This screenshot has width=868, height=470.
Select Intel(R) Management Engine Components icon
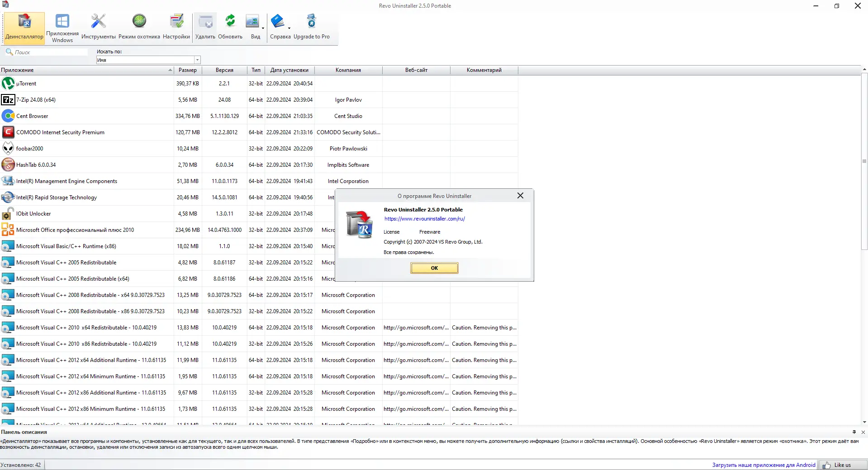[8, 181]
